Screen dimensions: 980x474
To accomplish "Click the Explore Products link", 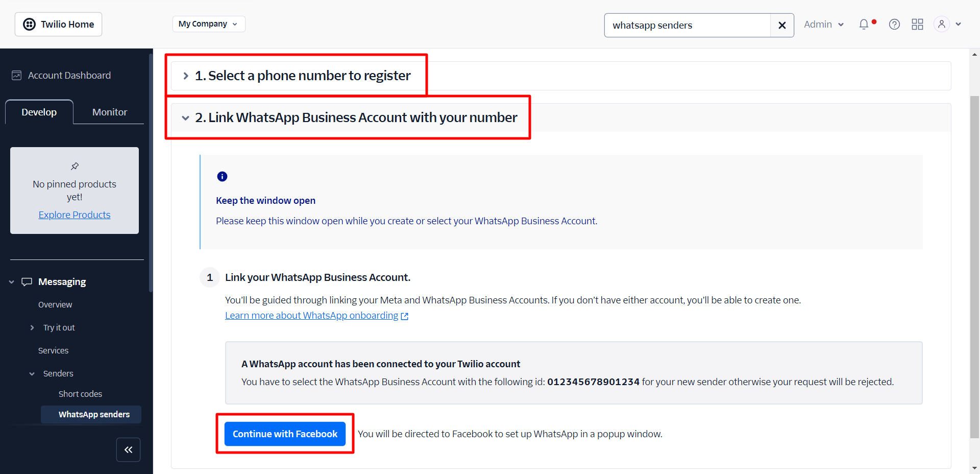I will 75,215.
